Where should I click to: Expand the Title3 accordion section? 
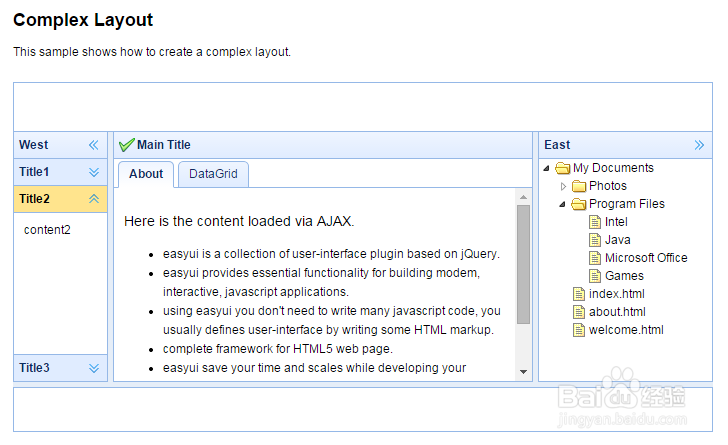pos(94,368)
